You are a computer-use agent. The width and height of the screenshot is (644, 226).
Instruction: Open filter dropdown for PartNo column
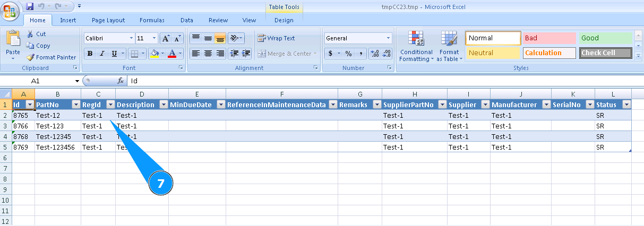tap(75, 105)
